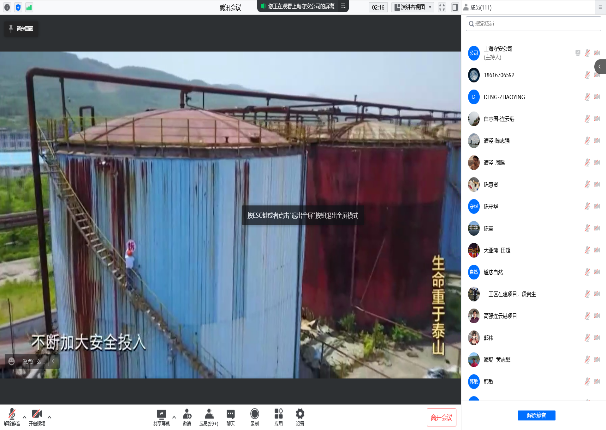The width and height of the screenshot is (606, 430).
Task: Click the Share Screen icon
Action: 161,413
